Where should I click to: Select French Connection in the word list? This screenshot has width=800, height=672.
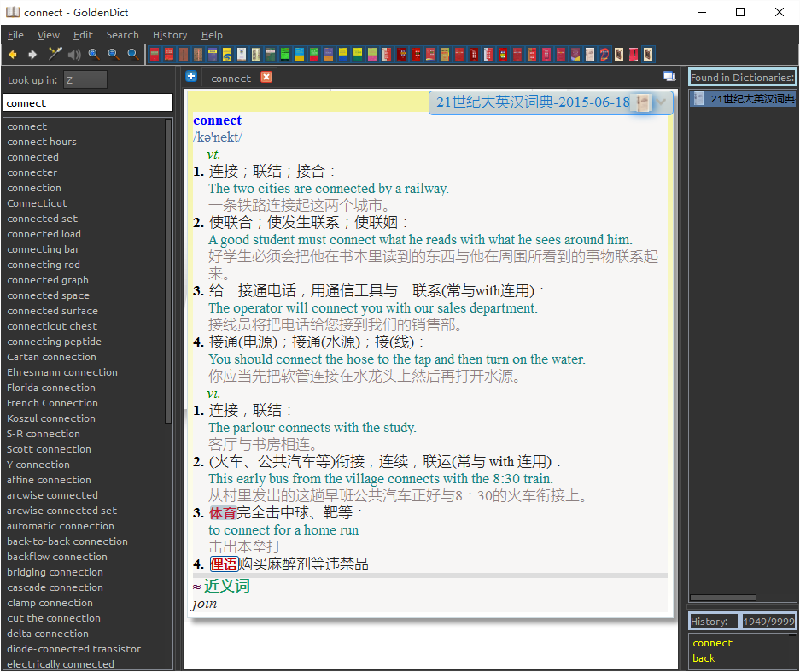click(x=53, y=402)
